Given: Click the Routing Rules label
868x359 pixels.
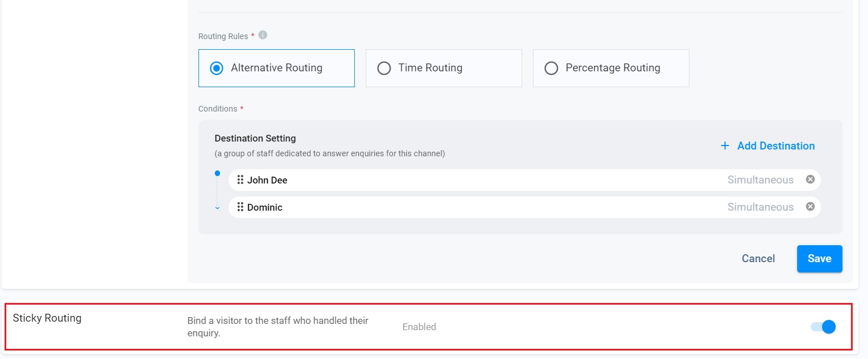Looking at the screenshot, I should (223, 36).
